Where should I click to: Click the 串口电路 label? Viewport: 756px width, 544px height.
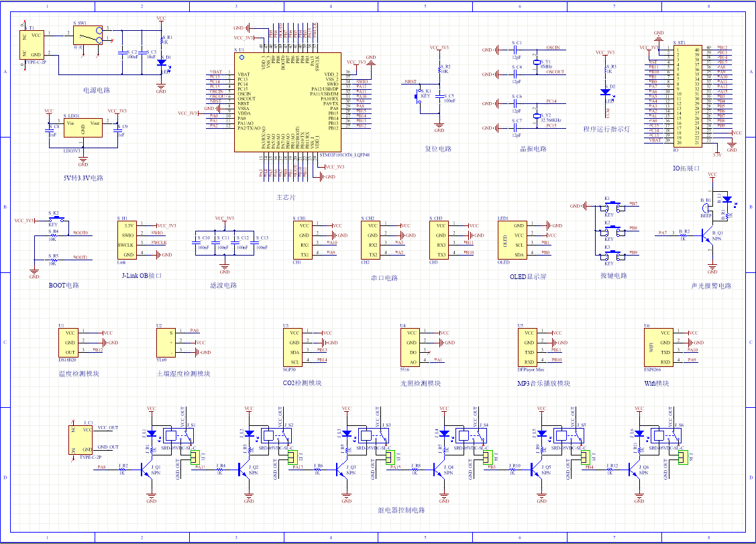tap(384, 278)
